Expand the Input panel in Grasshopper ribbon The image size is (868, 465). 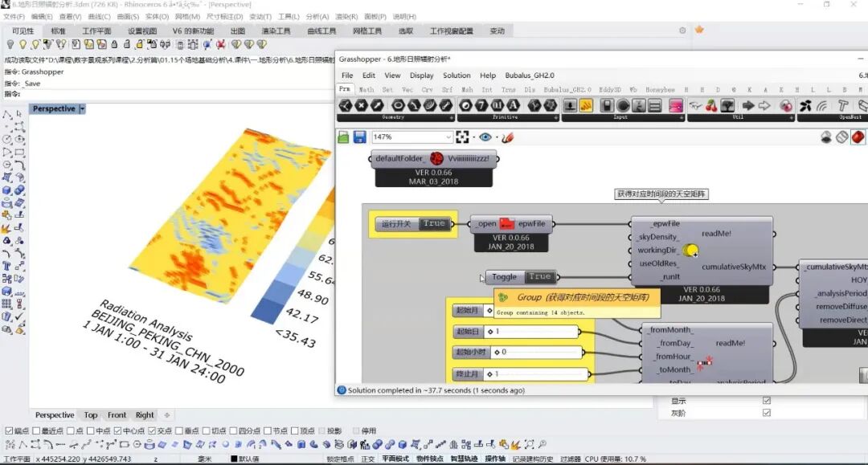click(681, 118)
